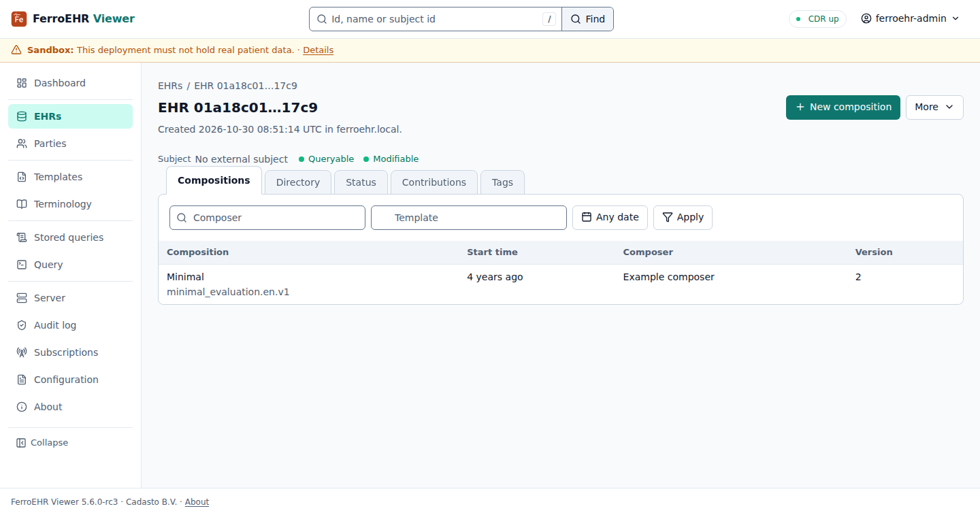Select the Tags tab
The height and width of the screenshot is (515, 980).
(x=502, y=182)
